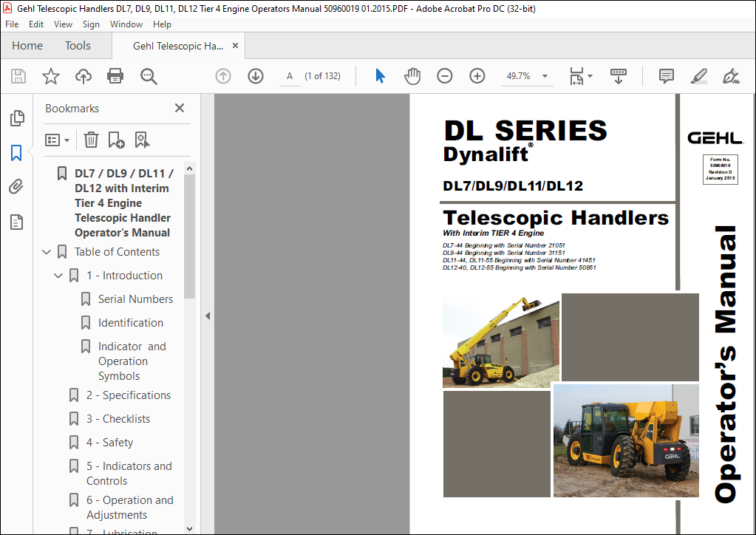The height and width of the screenshot is (535, 756).
Task: Collapse the Table of Contents bookmark
Action: (47, 252)
